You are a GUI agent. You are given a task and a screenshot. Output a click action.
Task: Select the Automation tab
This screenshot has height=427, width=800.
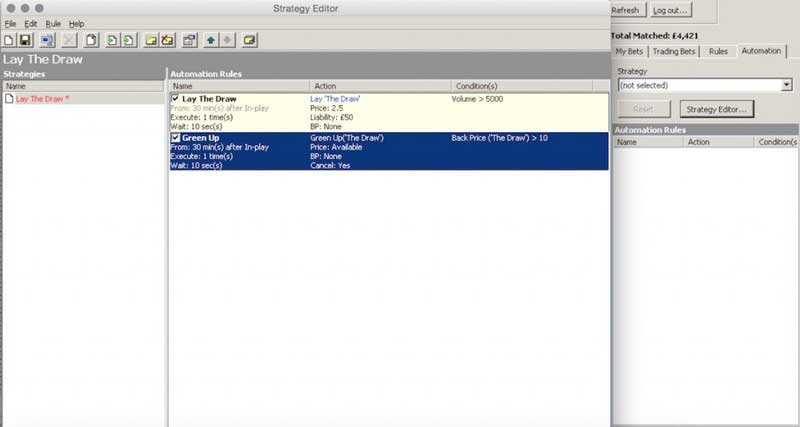tap(761, 51)
